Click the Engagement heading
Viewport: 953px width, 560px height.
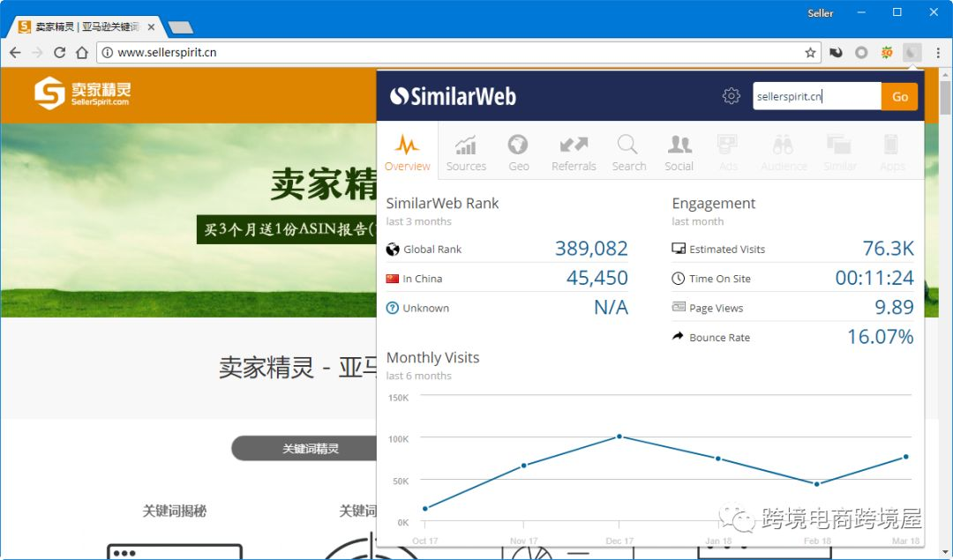[714, 204]
